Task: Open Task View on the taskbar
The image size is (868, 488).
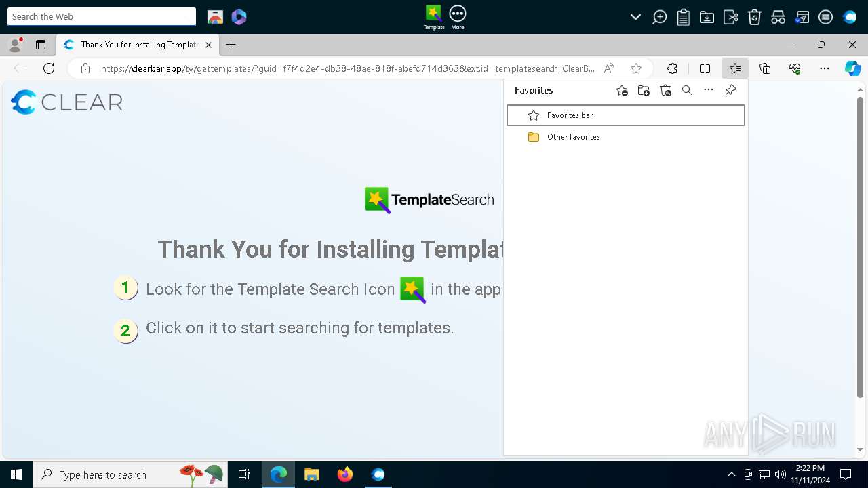Action: (244, 474)
